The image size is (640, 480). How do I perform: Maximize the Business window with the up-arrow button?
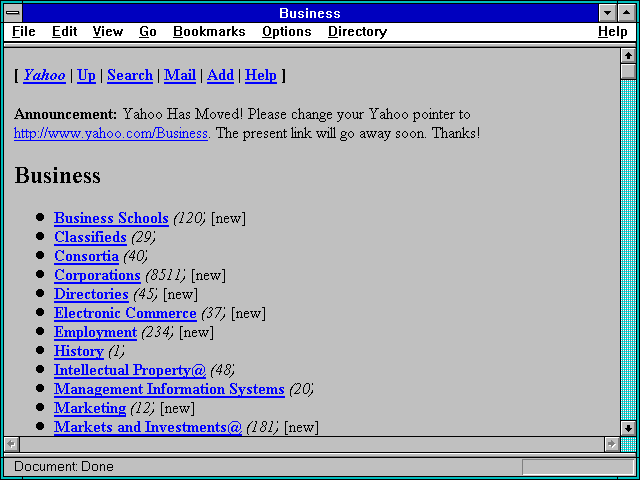627,13
